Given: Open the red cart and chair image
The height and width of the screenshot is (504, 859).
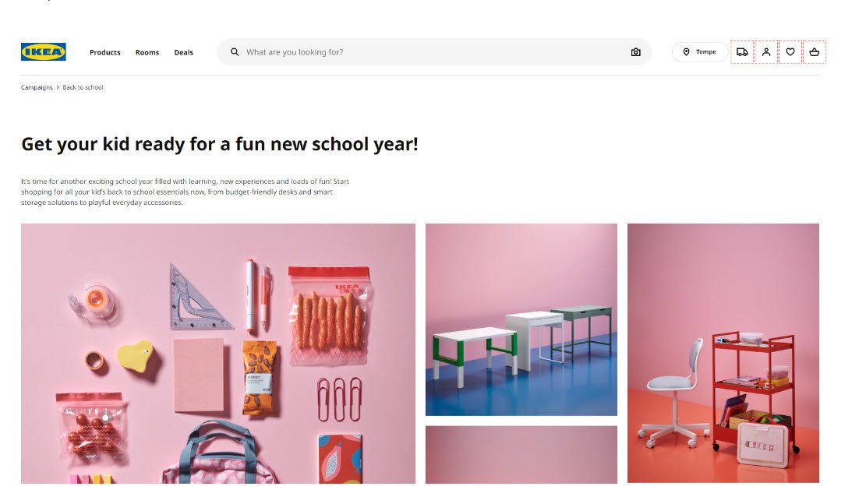Looking at the screenshot, I should tap(723, 353).
